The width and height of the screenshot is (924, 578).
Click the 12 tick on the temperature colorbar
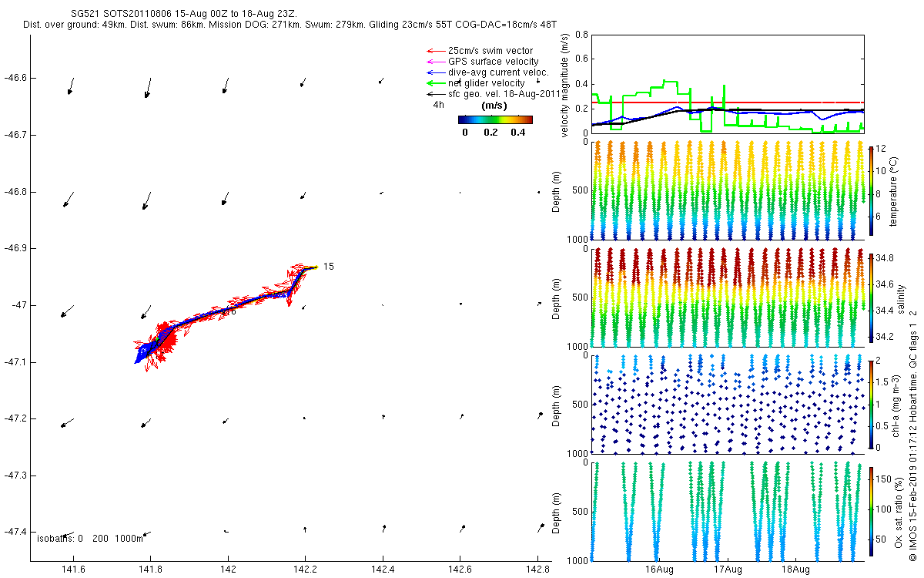tap(881, 148)
